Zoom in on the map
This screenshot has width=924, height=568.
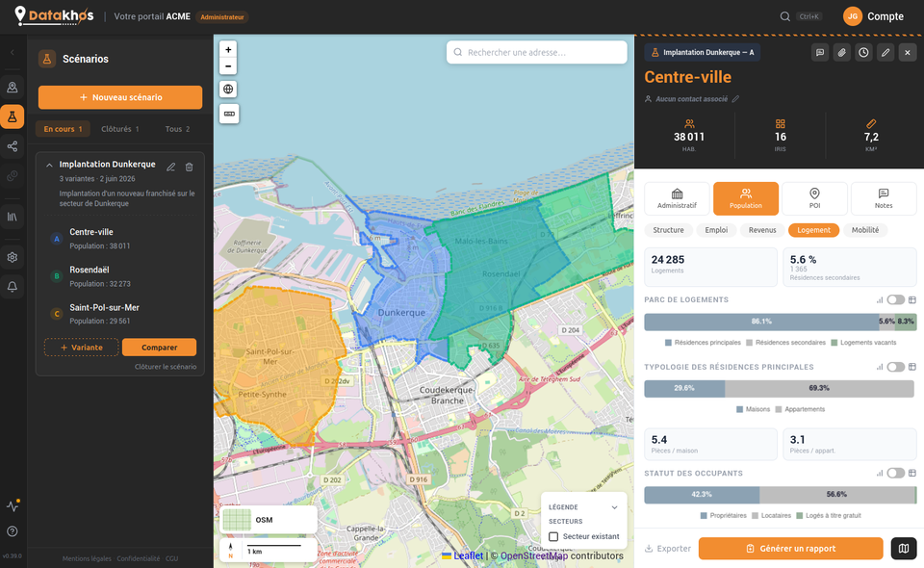[228, 49]
